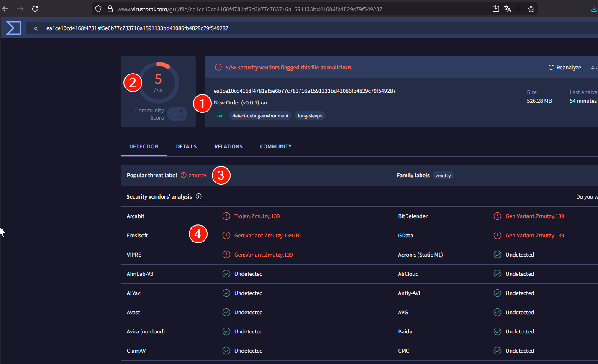Click the rar file-type tag
The image size is (598, 364).
point(220,116)
